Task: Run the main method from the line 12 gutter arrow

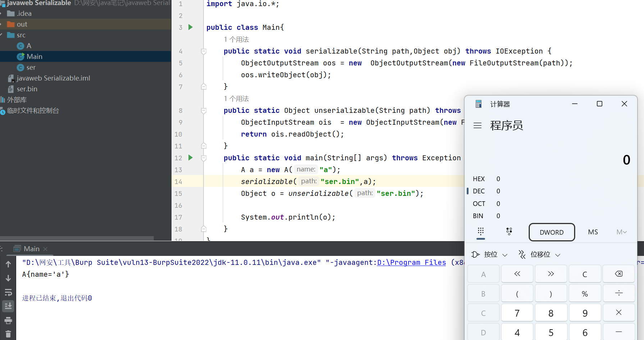Action: (191, 158)
